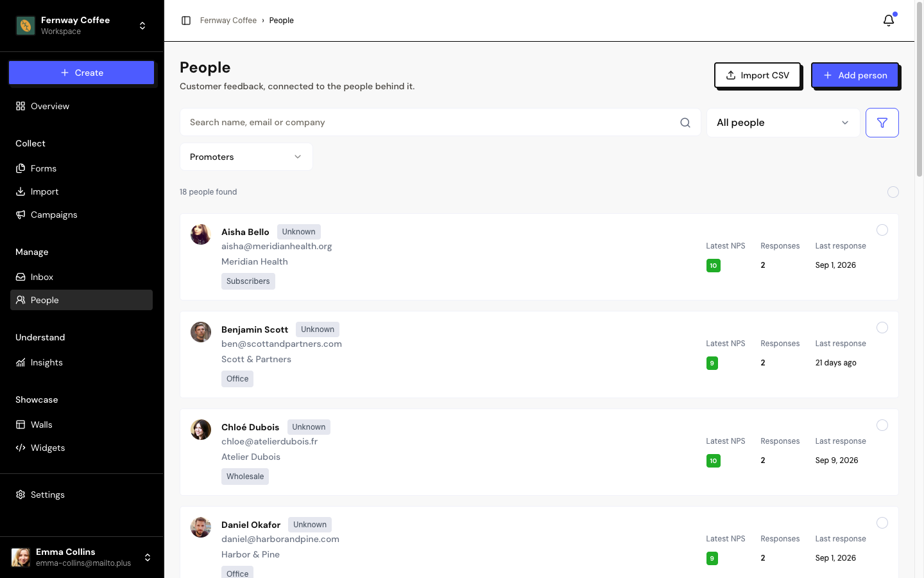Click the filter funnel icon
The width and height of the screenshot is (924, 578).
pos(882,123)
